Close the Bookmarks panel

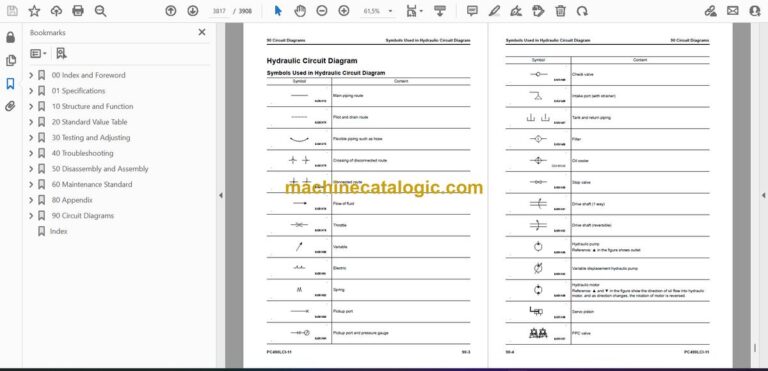pos(202,32)
